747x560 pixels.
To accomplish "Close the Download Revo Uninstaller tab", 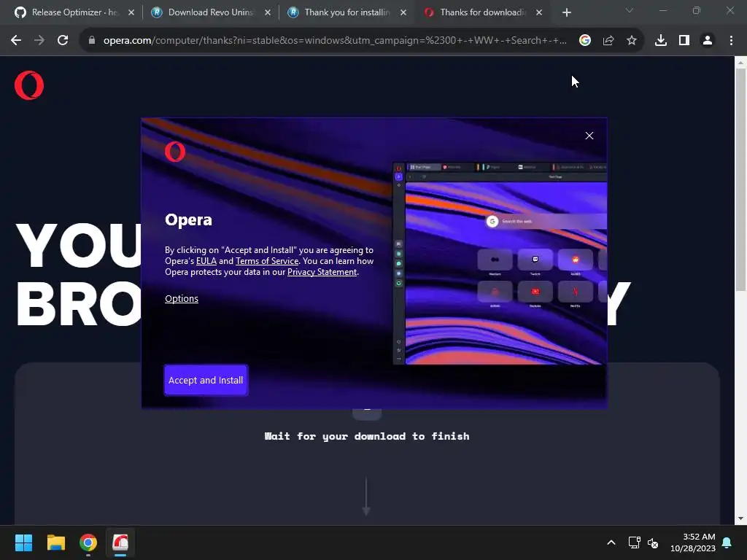I will (268, 12).
